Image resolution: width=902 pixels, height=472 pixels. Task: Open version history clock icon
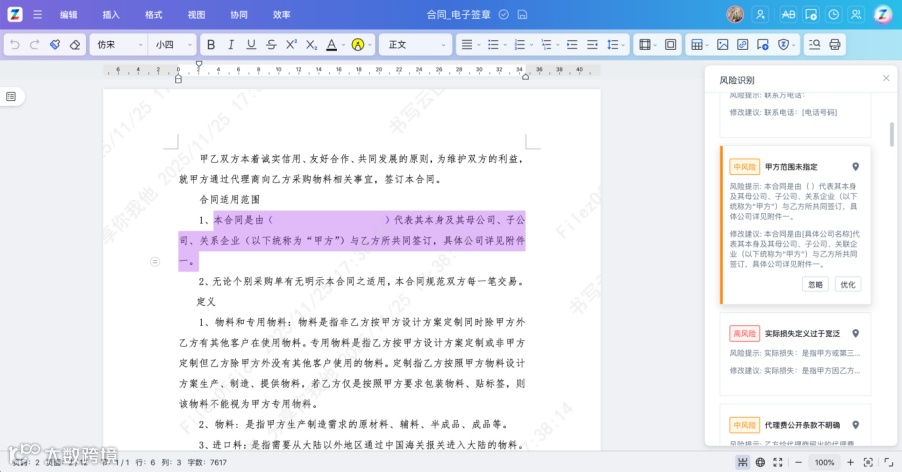[833, 14]
